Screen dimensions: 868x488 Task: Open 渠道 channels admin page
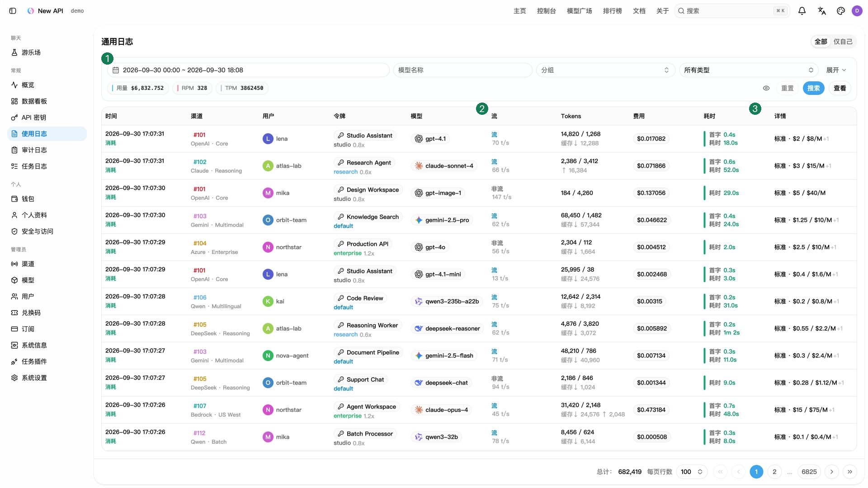(x=47, y=264)
